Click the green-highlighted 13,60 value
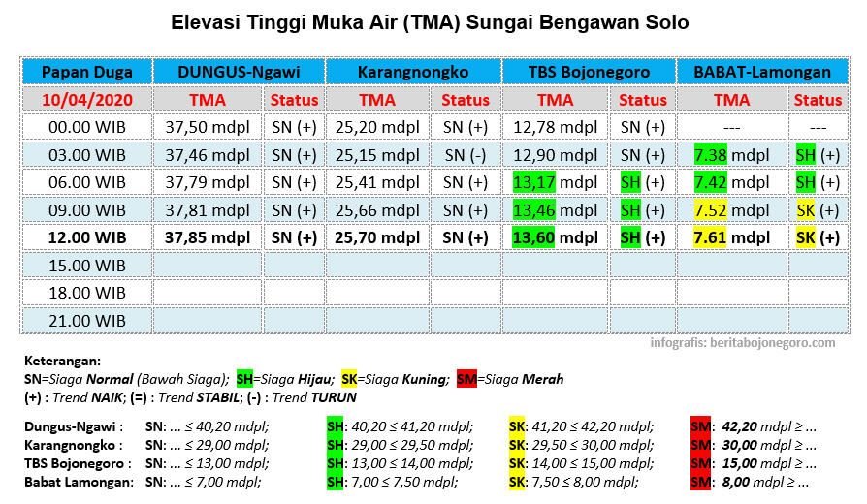 pyautogui.click(x=532, y=237)
